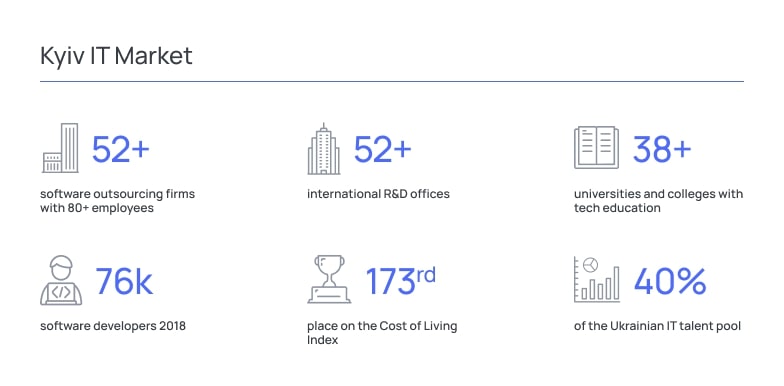This screenshot has height=386, width=784.
Task: Click the 'software developers 2018' caption
Action: coord(113,326)
